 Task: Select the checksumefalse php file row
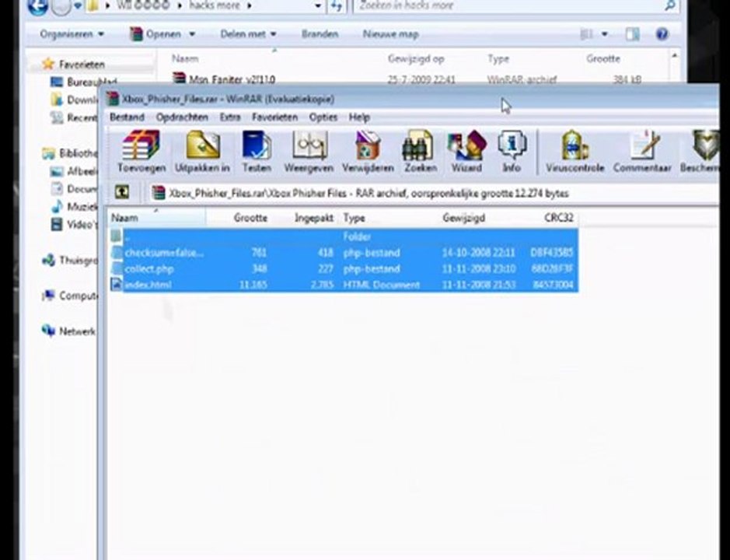(344, 253)
